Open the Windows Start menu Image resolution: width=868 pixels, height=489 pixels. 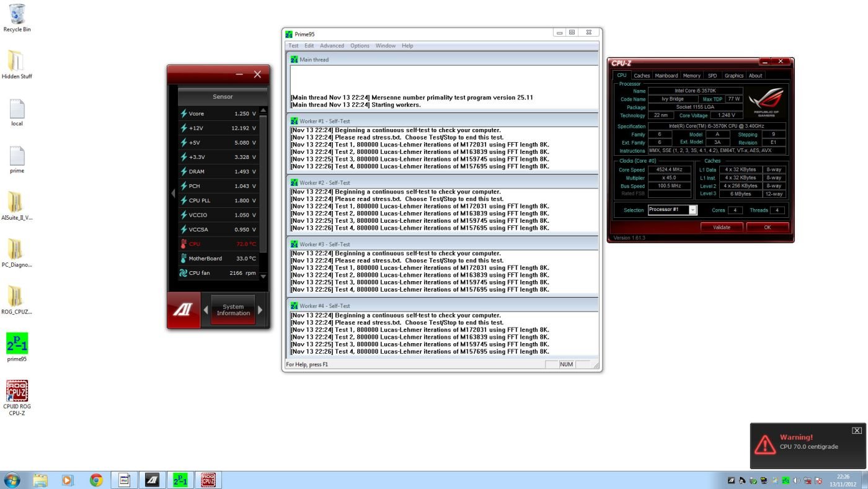[x=12, y=480]
